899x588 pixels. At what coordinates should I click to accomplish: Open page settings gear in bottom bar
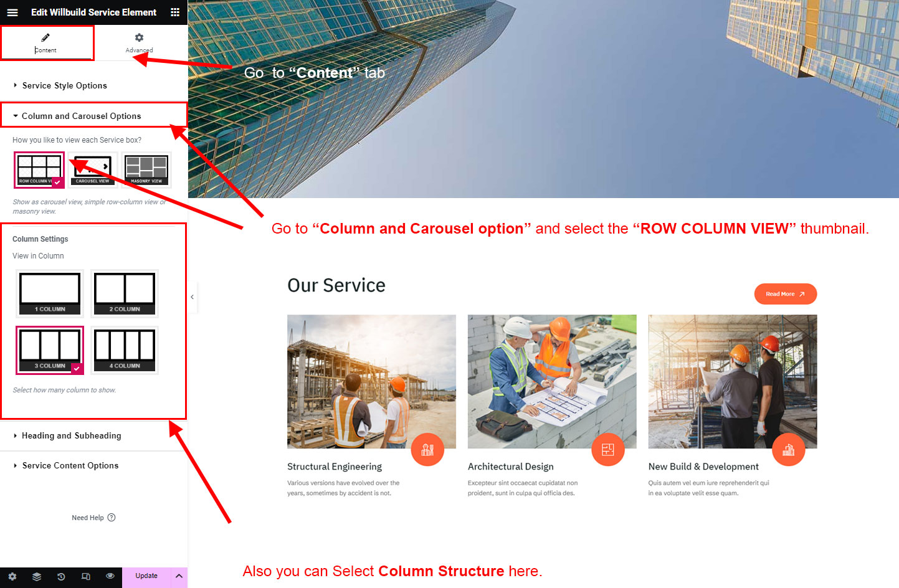(12, 576)
